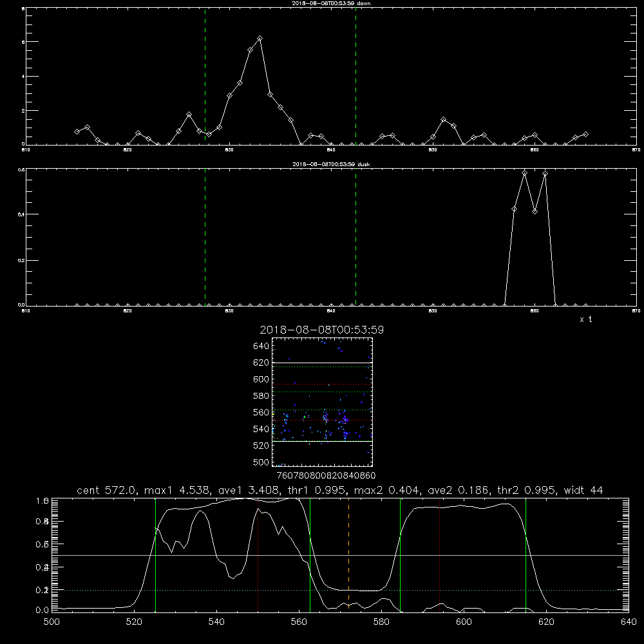Click the second peak diamond of the dusk curve
644x644 pixels.
[x=545, y=174]
